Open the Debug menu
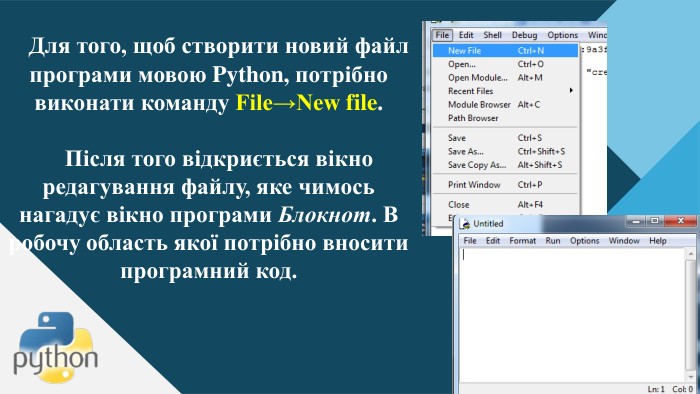Image resolution: width=700 pixels, height=394 pixels. point(524,35)
